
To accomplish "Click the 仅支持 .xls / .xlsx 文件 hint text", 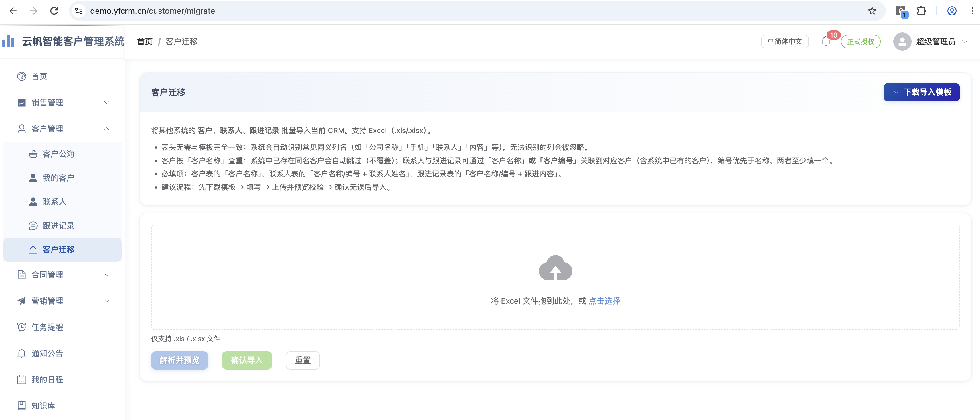I will [x=186, y=339].
